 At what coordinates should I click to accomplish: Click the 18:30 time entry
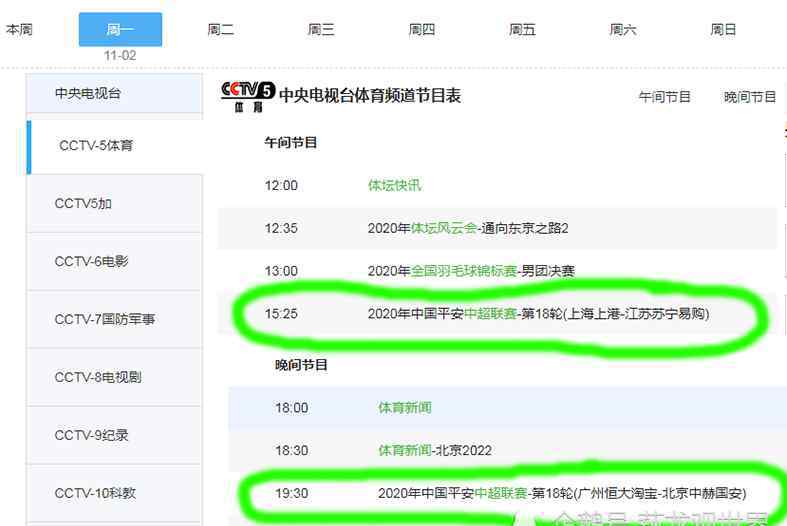point(292,450)
